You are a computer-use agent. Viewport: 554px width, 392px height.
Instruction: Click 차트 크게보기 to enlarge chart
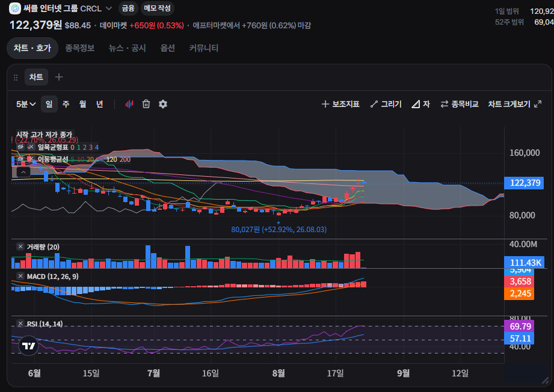pos(514,104)
